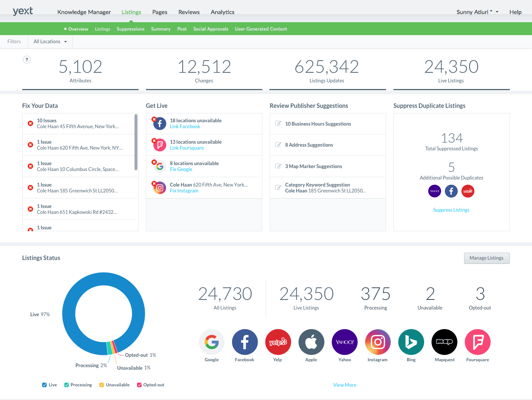
Task: Click the Google publisher icon
Action: pyautogui.click(x=212, y=342)
